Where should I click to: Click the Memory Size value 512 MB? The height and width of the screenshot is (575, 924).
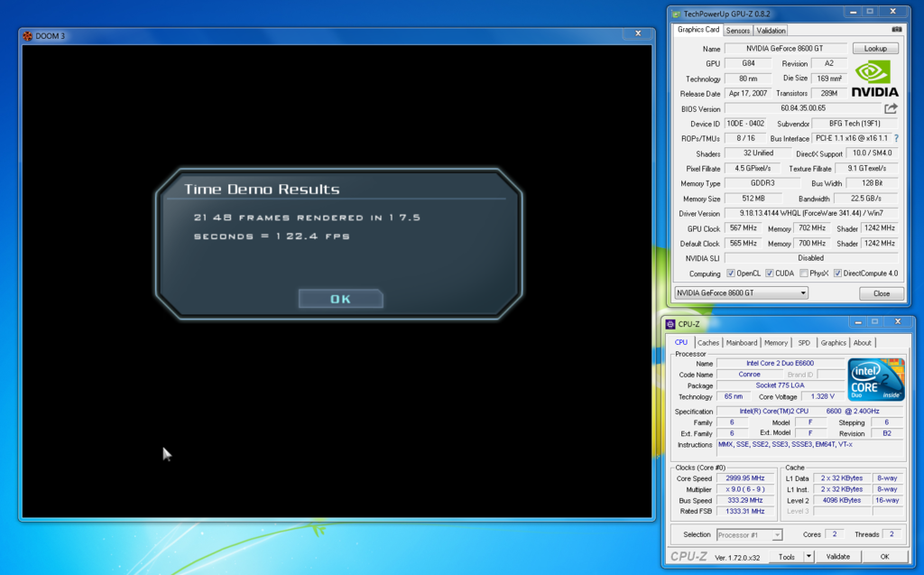(x=753, y=199)
